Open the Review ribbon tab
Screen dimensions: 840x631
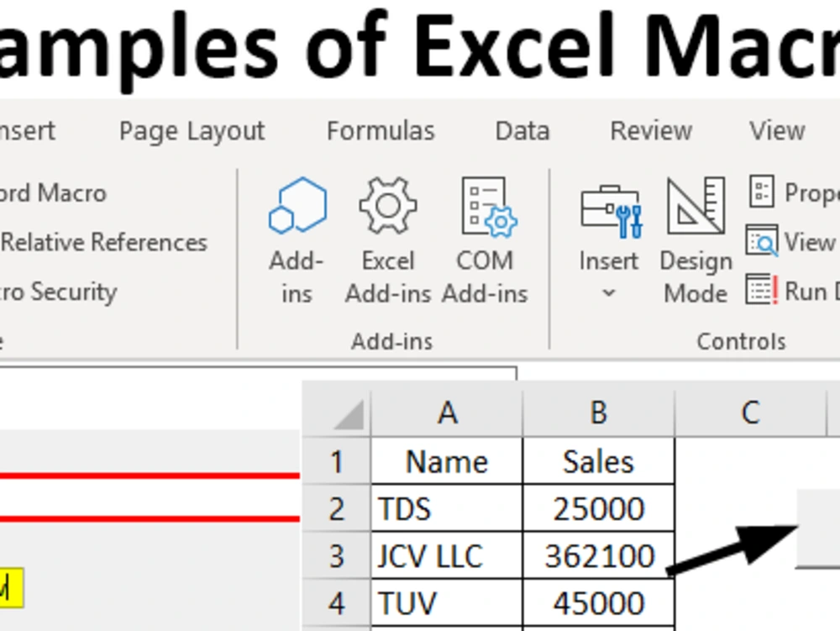[x=651, y=131]
